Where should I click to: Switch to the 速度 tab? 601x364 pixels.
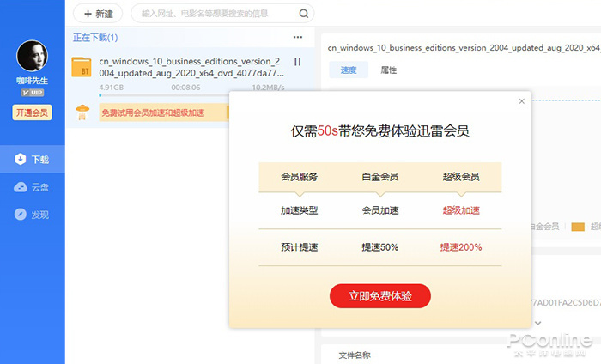click(349, 70)
